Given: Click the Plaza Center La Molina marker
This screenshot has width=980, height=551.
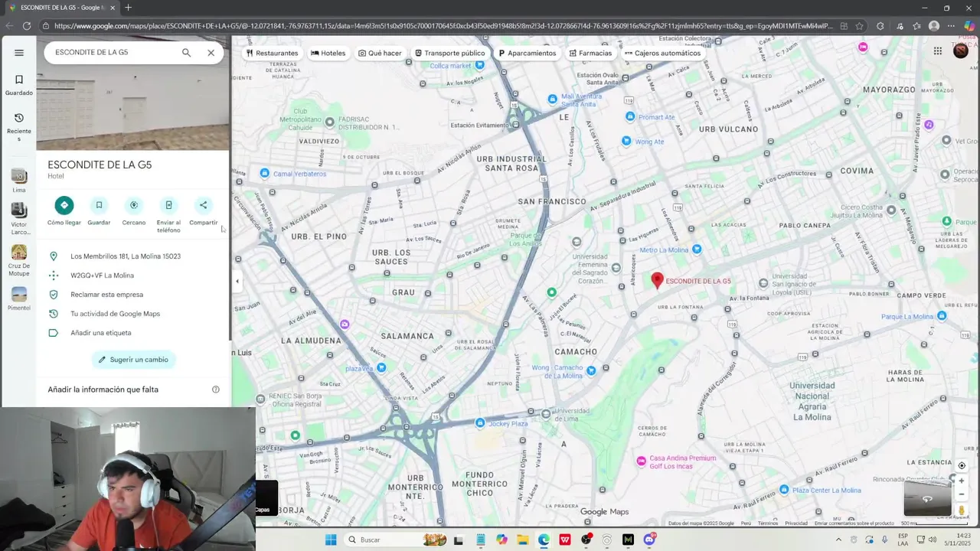Looking at the screenshot, I should coord(784,490).
